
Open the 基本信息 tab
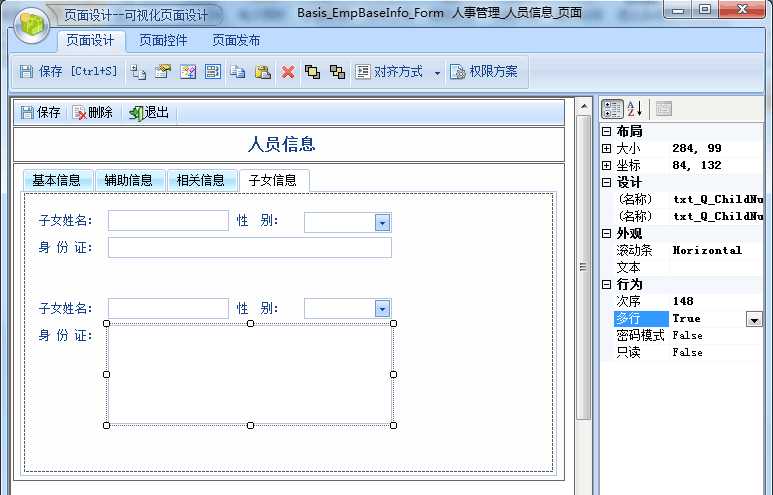pos(57,180)
